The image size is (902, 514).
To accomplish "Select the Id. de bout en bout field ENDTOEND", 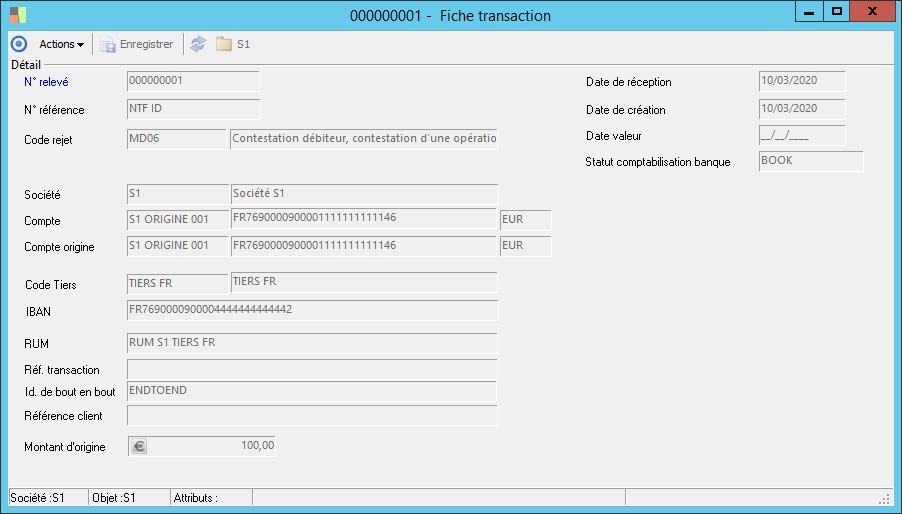I will (x=311, y=392).
